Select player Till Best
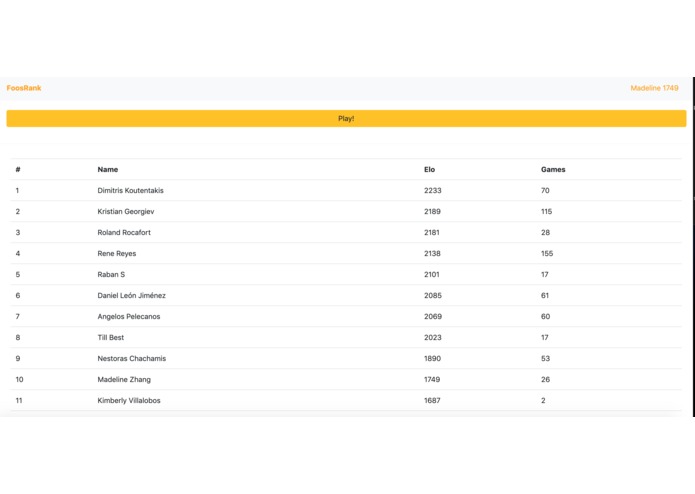Viewport: 695px width, 494px height. [x=111, y=337]
